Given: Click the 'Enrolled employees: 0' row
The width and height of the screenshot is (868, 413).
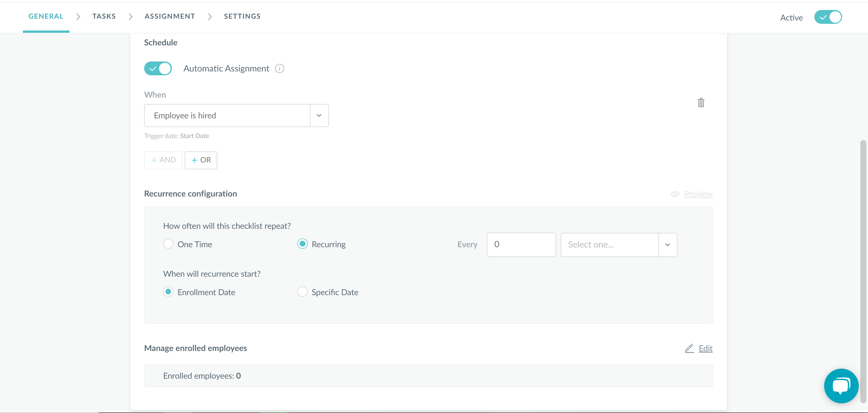Looking at the screenshot, I should pyautogui.click(x=428, y=376).
